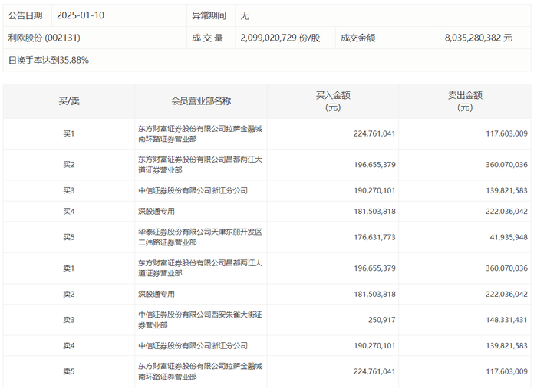Select sell amount 360,070,036 in 买2 row

(x=506, y=165)
